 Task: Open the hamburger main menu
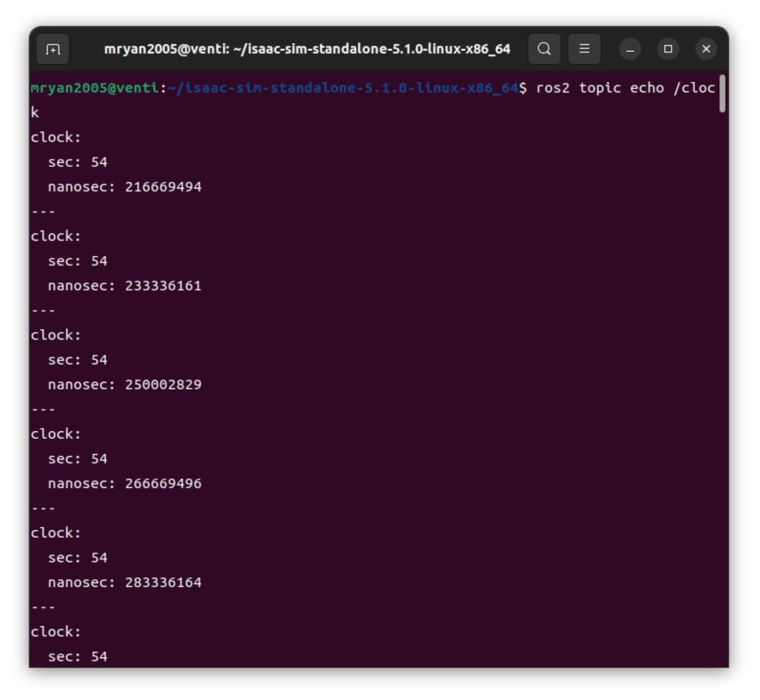coord(584,49)
